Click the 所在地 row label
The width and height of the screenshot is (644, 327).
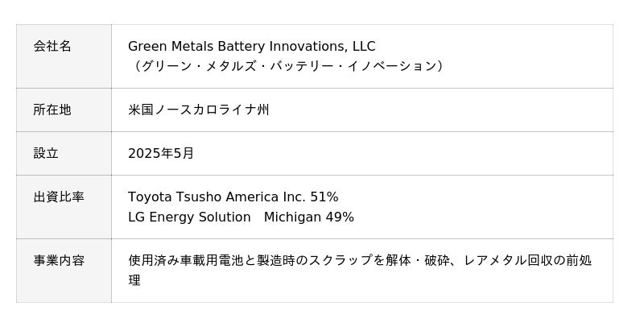52,110
